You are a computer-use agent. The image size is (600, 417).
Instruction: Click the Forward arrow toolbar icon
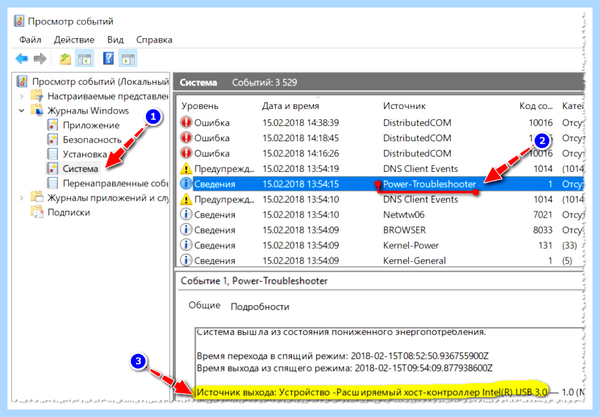click(x=40, y=59)
